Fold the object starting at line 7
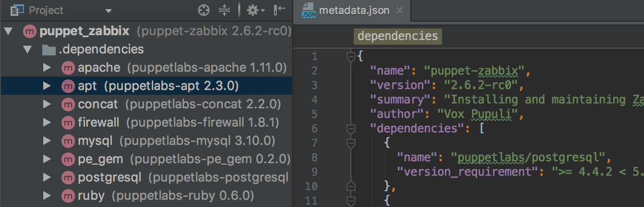Image resolution: width=644 pixels, height=207 pixels. point(351,143)
